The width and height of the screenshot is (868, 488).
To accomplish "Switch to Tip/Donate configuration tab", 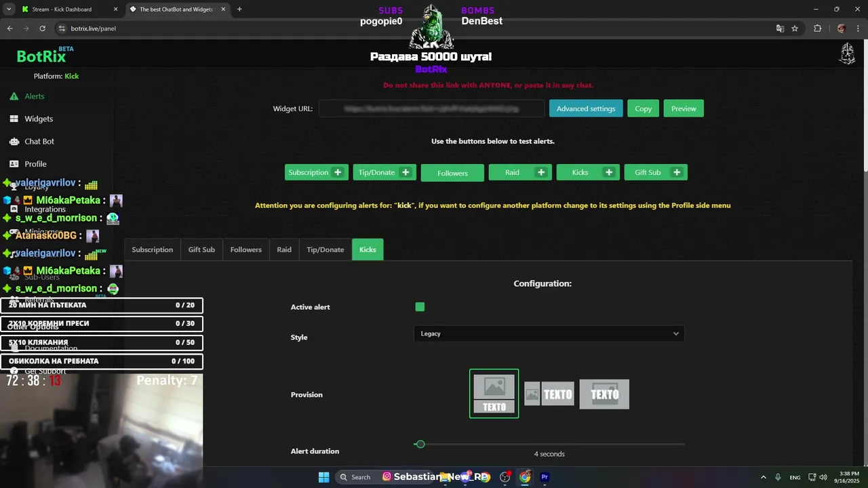I will click(x=325, y=249).
